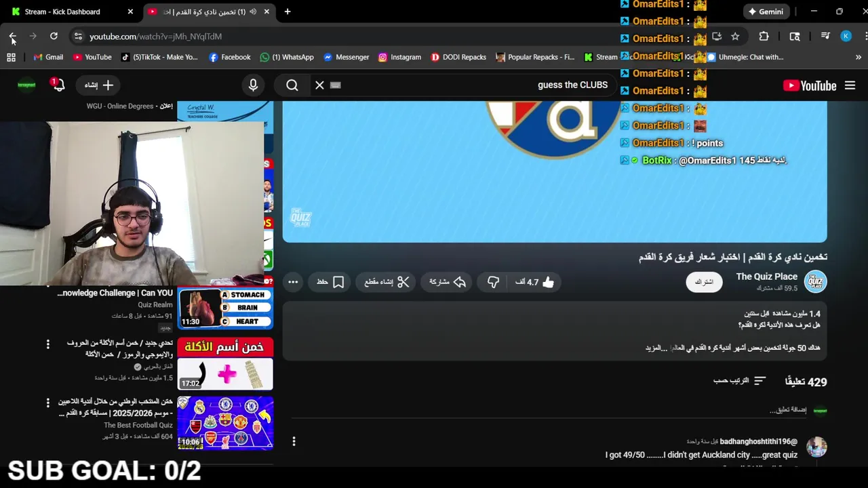Open menu for Best Football Quiz video
This screenshot has width=868, height=488.
point(47,403)
